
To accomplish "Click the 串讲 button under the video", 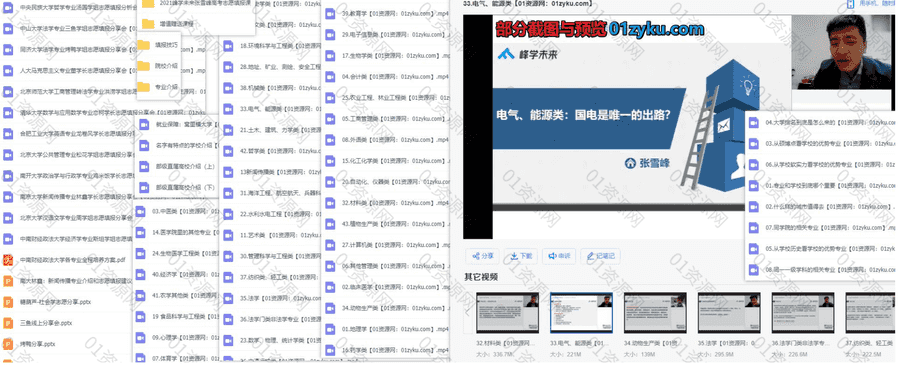I will [x=559, y=256].
